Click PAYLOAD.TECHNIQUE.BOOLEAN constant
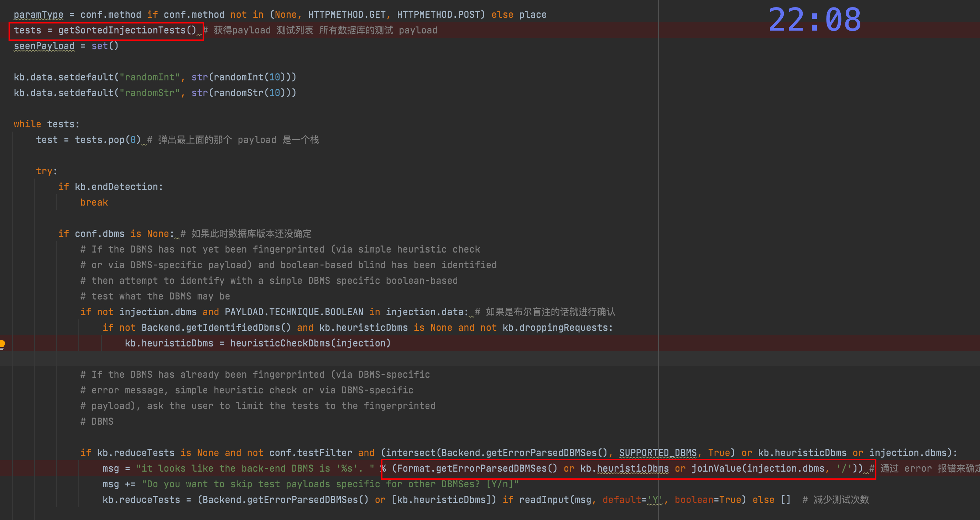 pyautogui.click(x=294, y=312)
